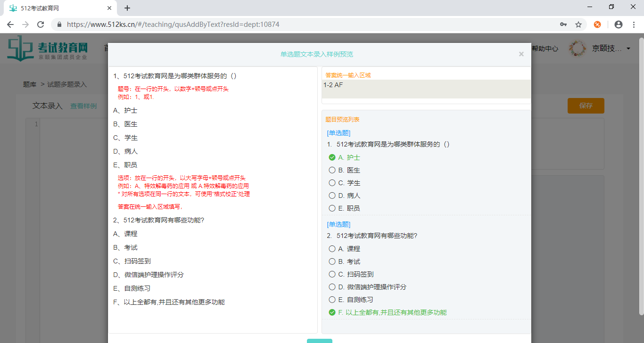Expand the 京颐技… account dropdown arrow
The width and height of the screenshot is (644, 343).
tap(628, 49)
